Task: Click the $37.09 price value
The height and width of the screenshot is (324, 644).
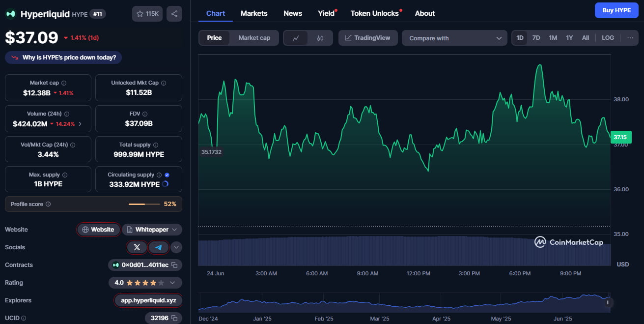Action: tap(31, 37)
